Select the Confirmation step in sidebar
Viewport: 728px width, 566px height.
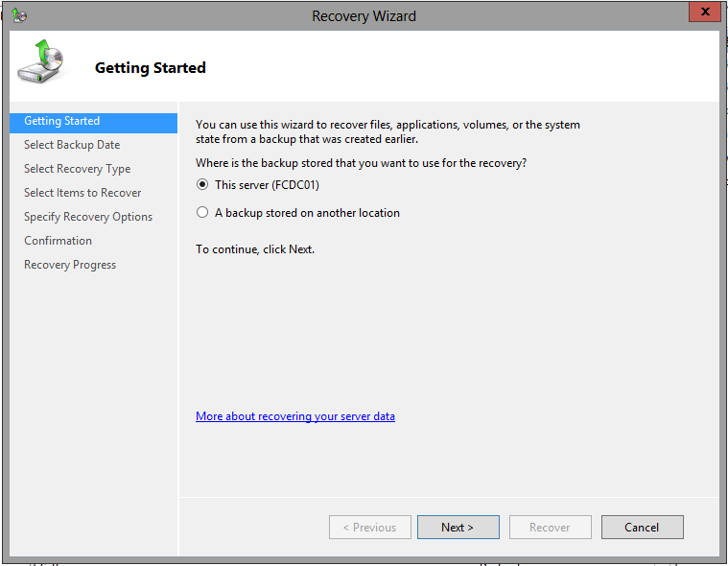coord(59,241)
